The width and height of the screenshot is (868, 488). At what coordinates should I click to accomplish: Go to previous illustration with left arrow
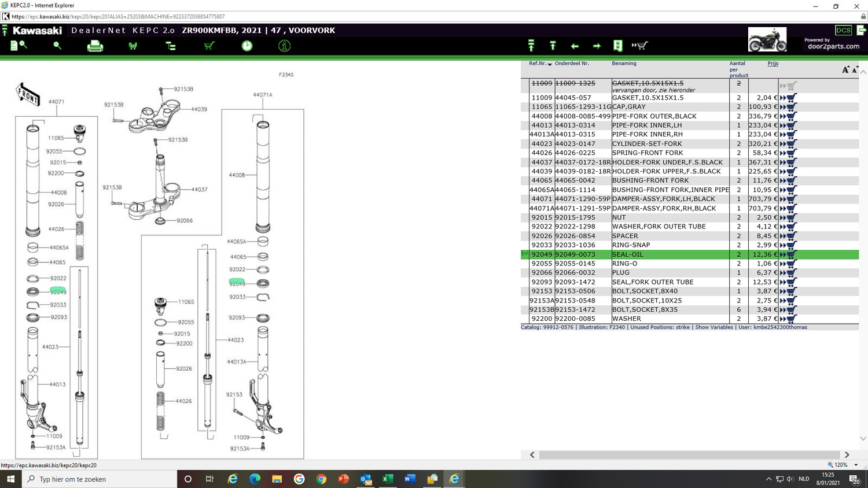[575, 46]
